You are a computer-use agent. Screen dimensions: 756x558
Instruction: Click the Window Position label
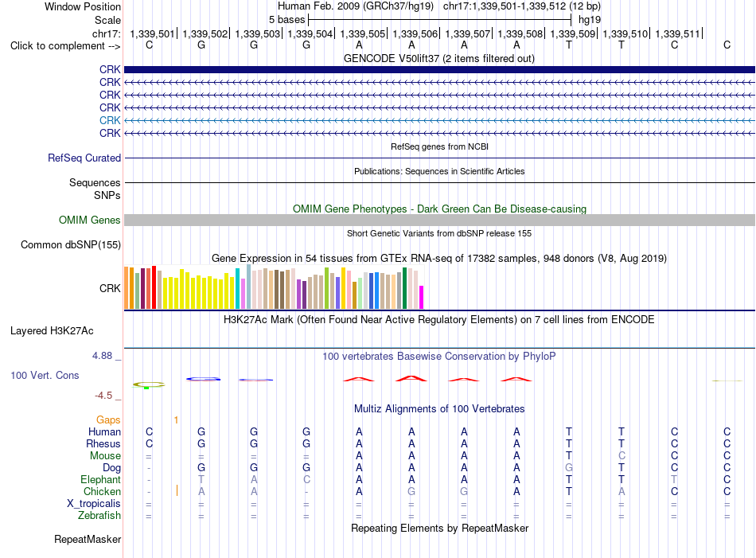83,6
